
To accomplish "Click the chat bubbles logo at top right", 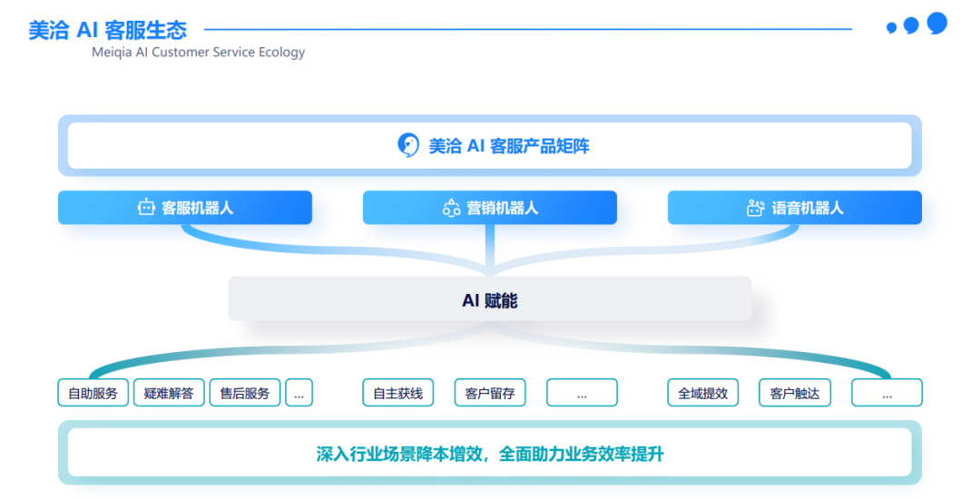I will pos(916,24).
